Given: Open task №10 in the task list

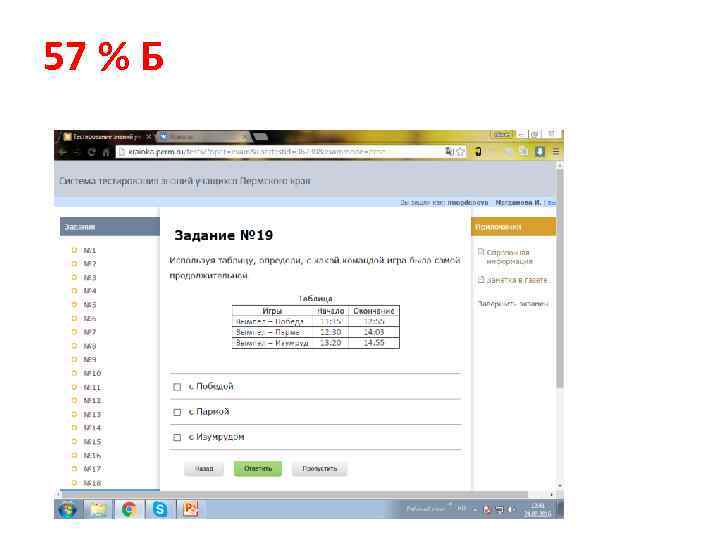Looking at the screenshot, I should (x=92, y=373).
